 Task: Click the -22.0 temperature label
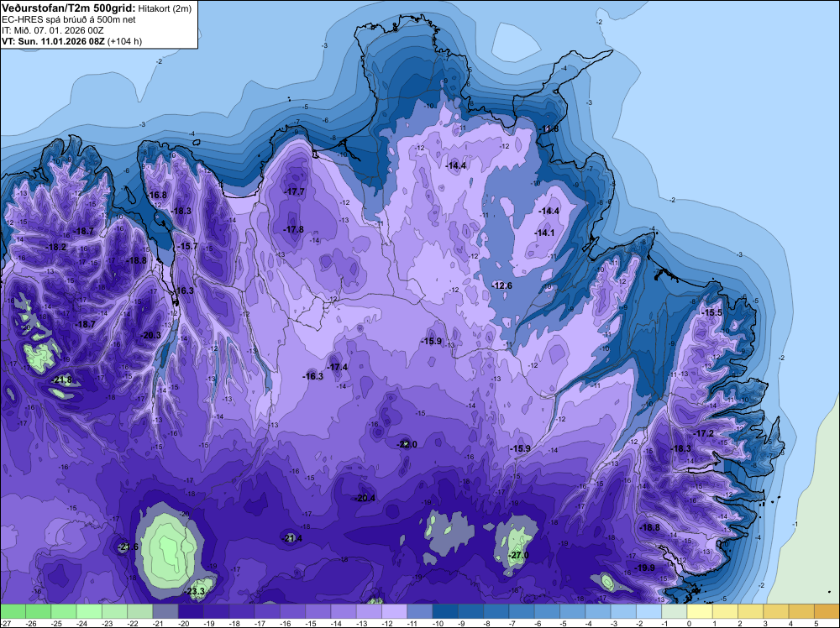407,444
